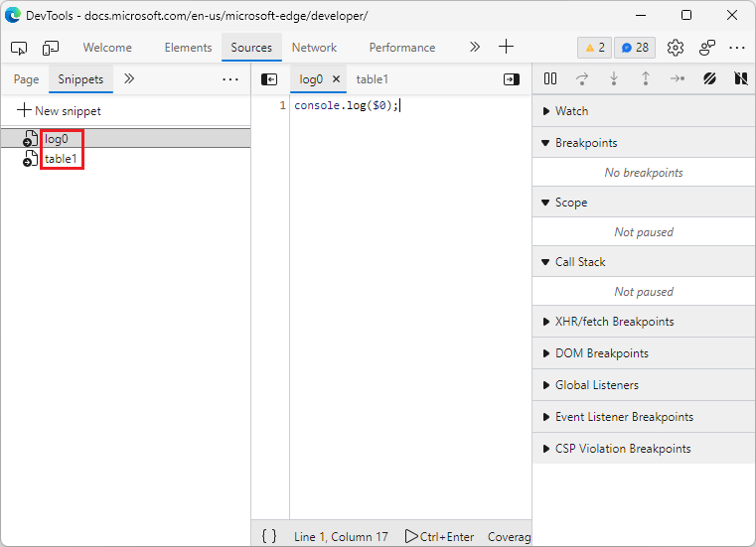Expand CSP Violation Breakpoints section

pos(644,449)
